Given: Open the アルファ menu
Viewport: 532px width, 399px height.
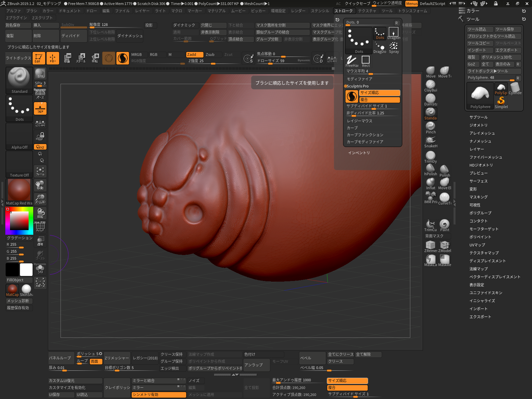Looking at the screenshot, I should 13,11.
